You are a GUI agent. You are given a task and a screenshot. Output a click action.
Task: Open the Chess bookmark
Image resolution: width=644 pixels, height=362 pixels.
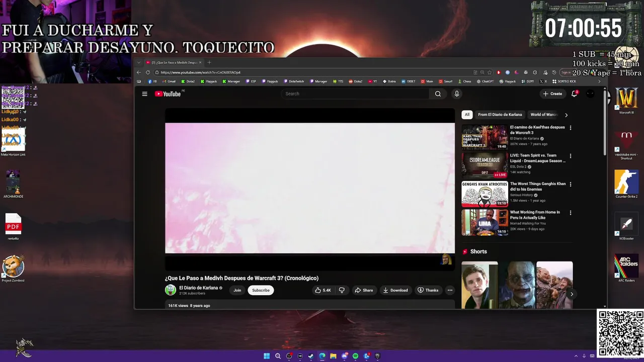coord(464,81)
